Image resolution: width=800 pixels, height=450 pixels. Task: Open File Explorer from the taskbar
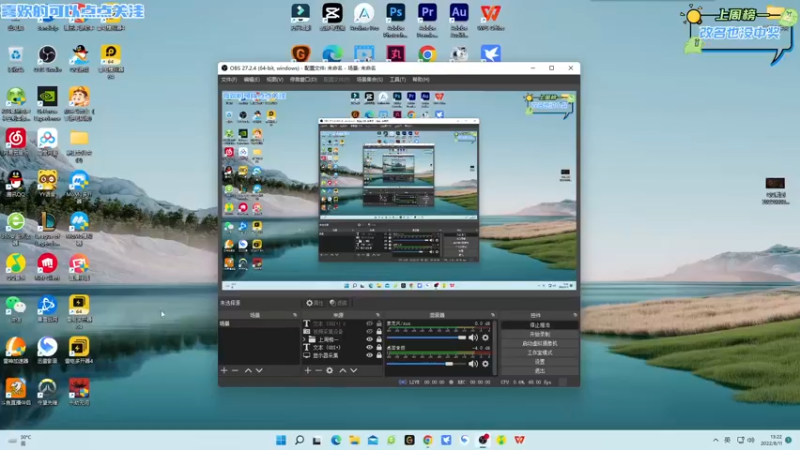click(x=355, y=440)
